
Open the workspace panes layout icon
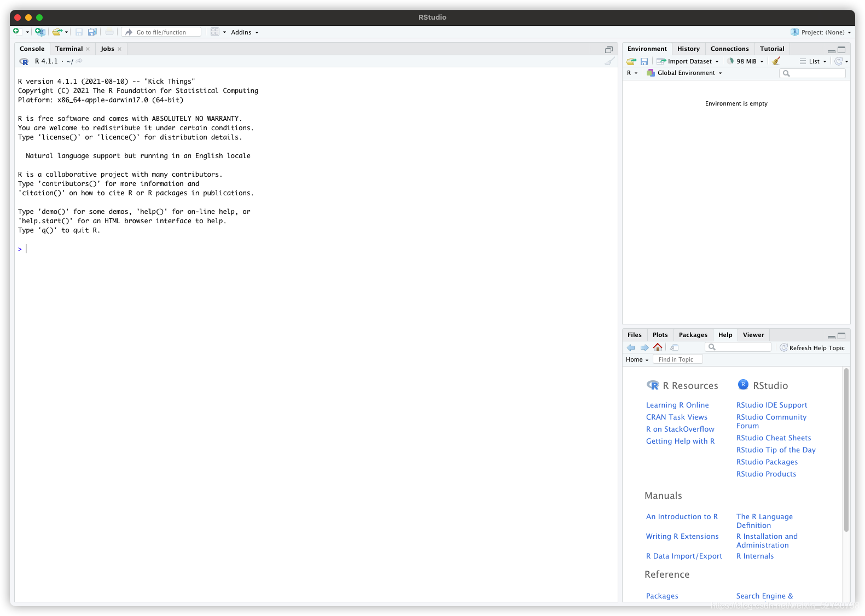215,32
